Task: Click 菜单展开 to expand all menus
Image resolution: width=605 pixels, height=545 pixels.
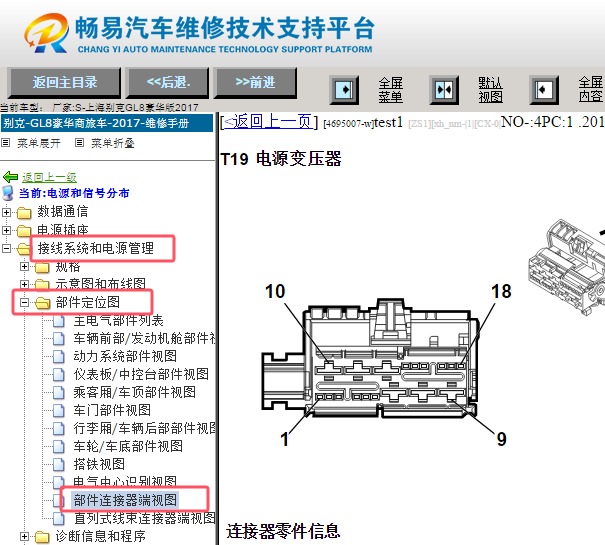Action: coord(39,143)
